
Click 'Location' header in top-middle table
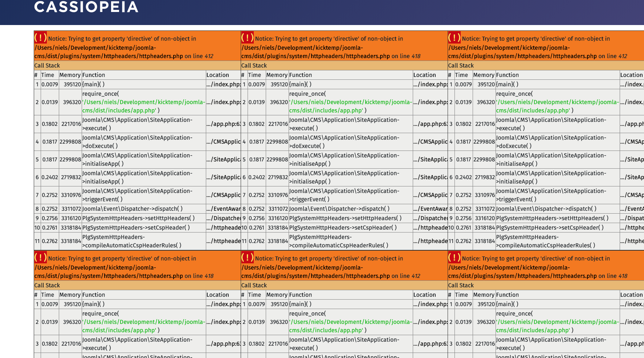click(x=425, y=75)
